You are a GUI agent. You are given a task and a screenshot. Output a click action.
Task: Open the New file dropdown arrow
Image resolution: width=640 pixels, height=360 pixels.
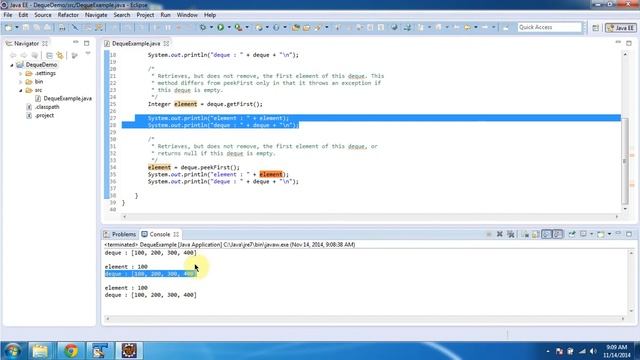tap(17, 27)
